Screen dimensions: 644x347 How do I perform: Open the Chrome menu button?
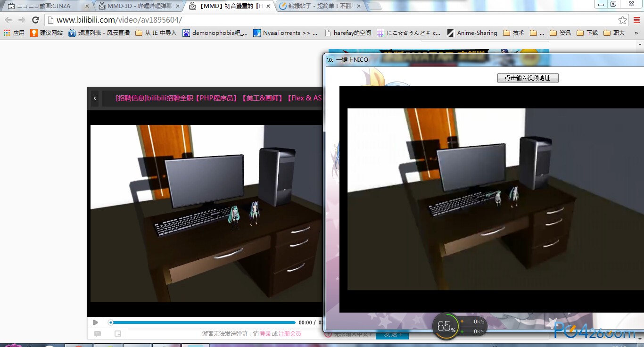tap(636, 20)
